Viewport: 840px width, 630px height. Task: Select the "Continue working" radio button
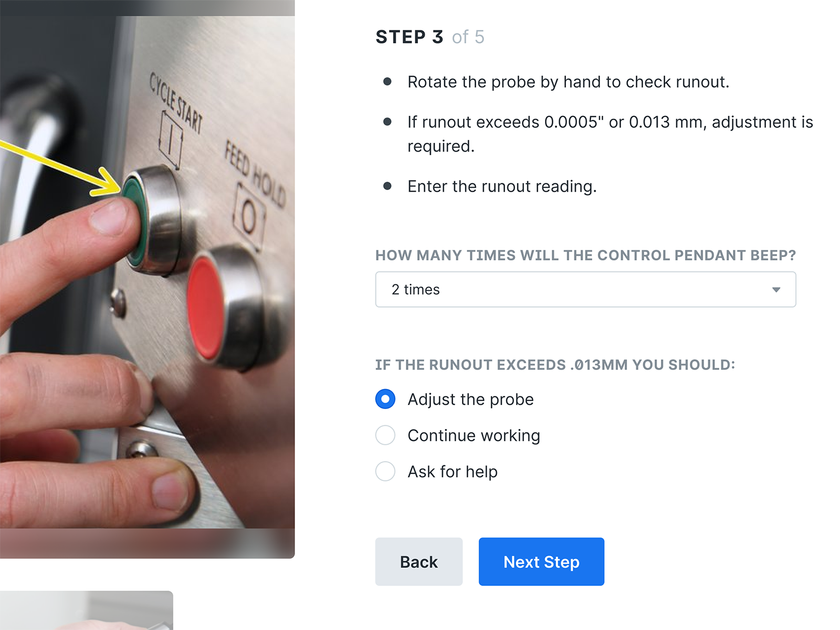(x=385, y=435)
